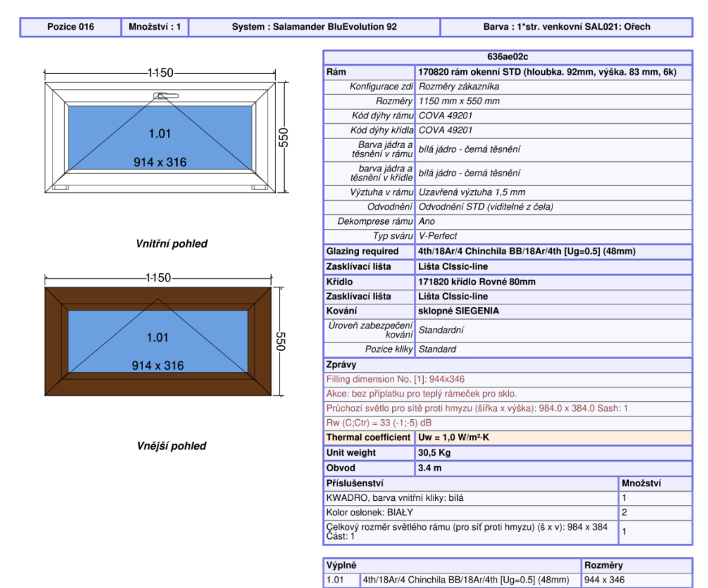This screenshot has width=708, height=588.
Task: Select 'Standard' in the 'Pozice kliky' row
Action: tap(437, 349)
